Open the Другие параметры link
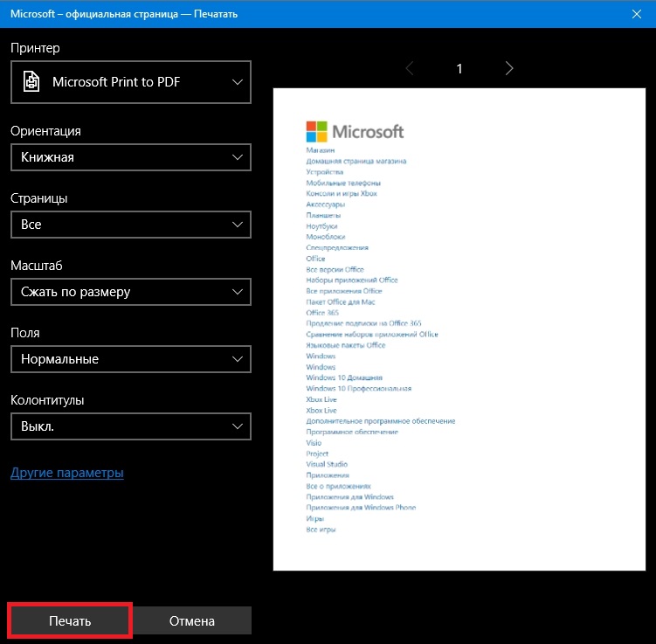The width and height of the screenshot is (656, 644). (67, 473)
